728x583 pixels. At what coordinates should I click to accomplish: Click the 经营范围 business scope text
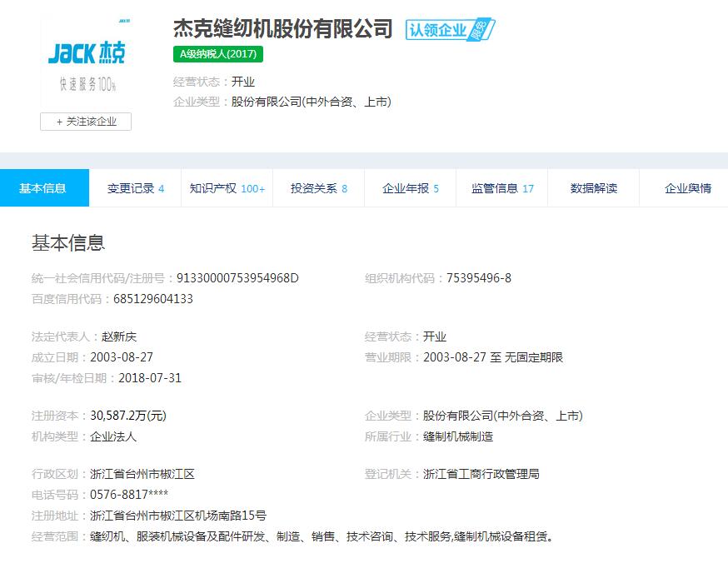tap(322, 536)
